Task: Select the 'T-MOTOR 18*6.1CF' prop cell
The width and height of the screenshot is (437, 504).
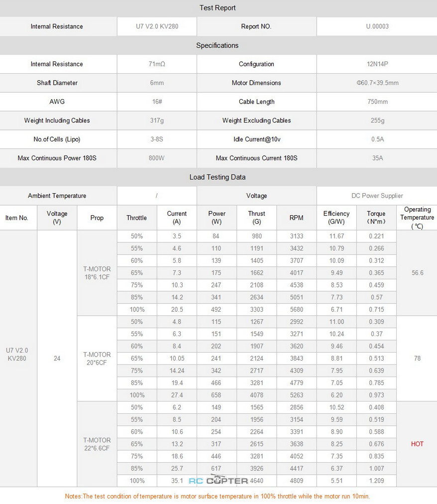Action: coord(97,273)
